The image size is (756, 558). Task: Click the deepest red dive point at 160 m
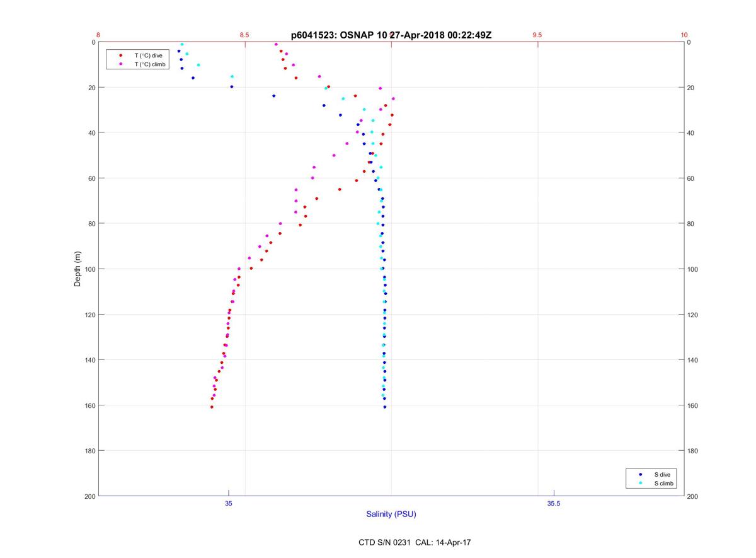click(x=212, y=407)
